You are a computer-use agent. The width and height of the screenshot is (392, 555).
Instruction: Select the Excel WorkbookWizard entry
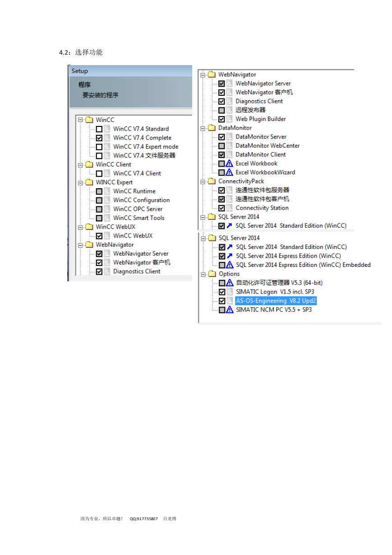pyautogui.click(x=265, y=172)
